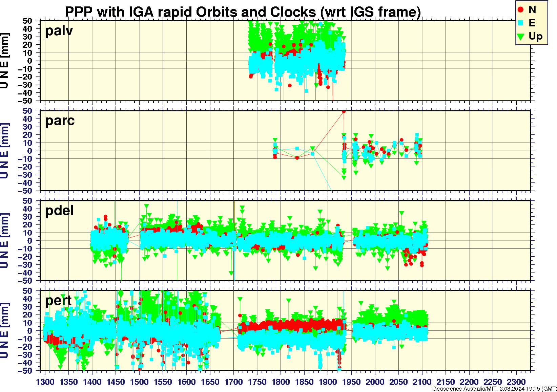Click the 'palv' station label
Screen dimensions: 557x392
click(59, 31)
